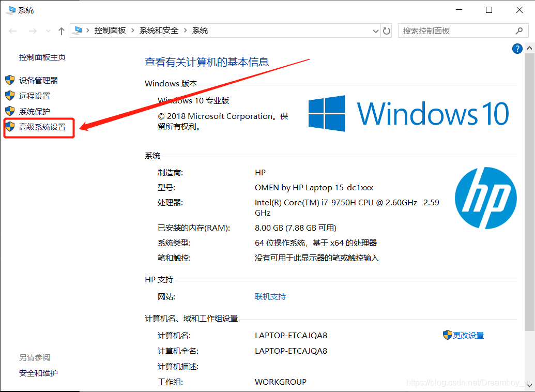The width and height of the screenshot is (535, 392).
Task: Focus the 搜索控制面板 search box
Action: (462, 31)
